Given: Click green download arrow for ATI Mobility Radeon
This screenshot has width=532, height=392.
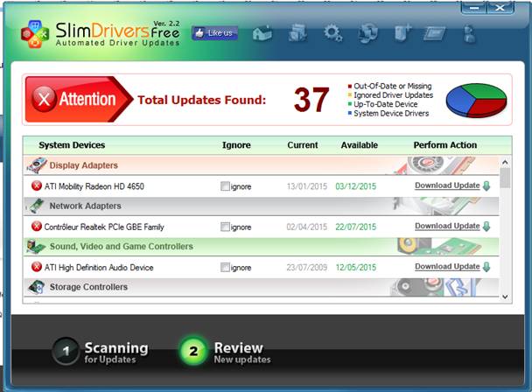Looking at the screenshot, I should click(486, 185).
